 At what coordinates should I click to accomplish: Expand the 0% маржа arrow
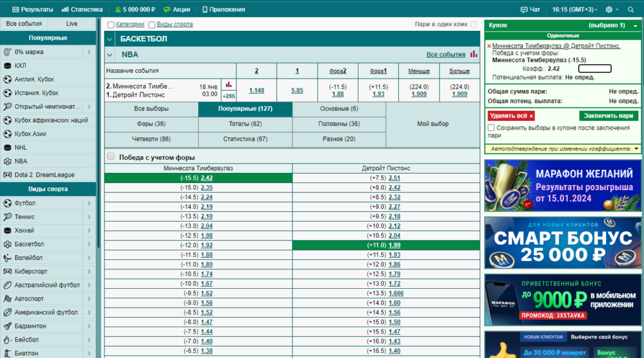(89, 52)
